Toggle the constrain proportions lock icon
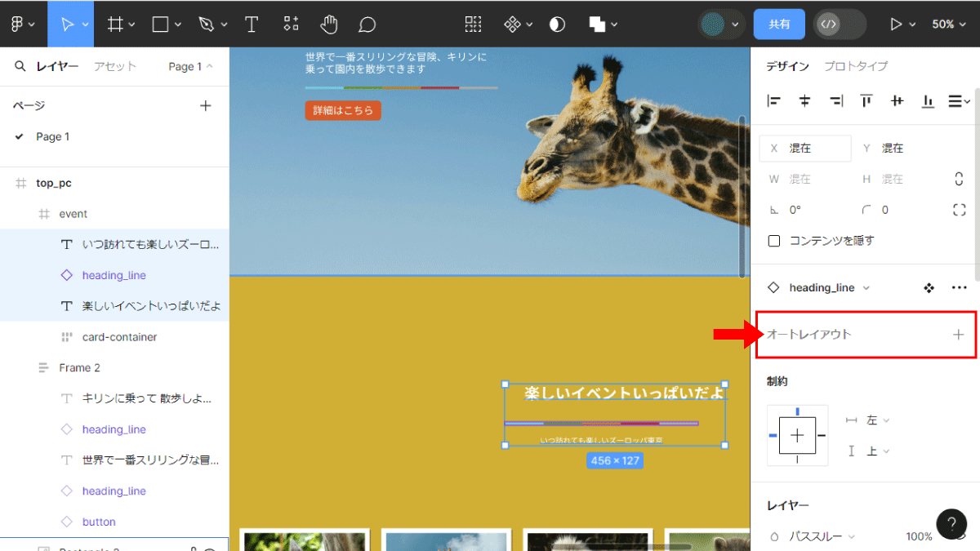The image size is (980, 551). click(x=959, y=179)
